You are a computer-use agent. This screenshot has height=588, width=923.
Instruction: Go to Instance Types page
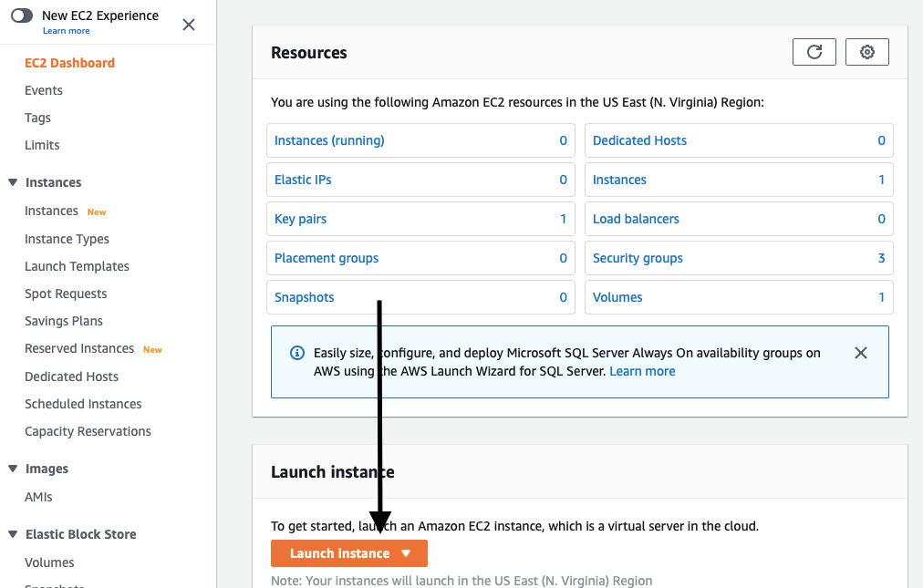[x=67, y=239]
